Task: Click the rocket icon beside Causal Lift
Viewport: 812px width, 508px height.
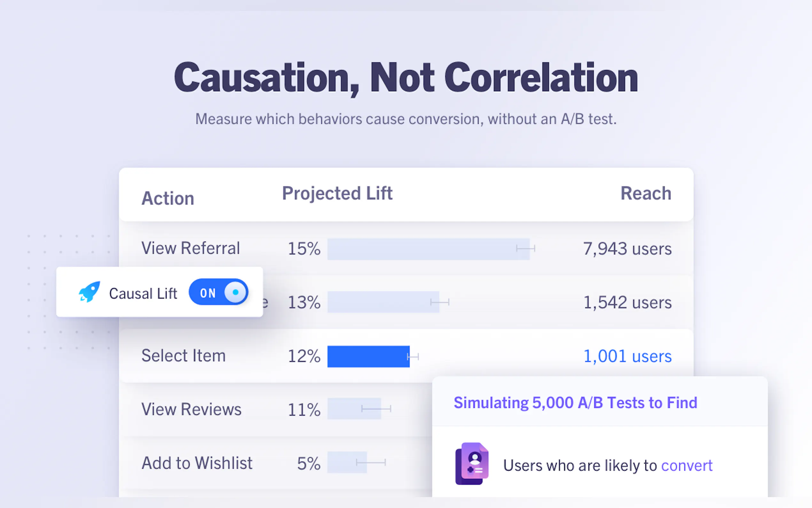Action: (x=89, y=292)
